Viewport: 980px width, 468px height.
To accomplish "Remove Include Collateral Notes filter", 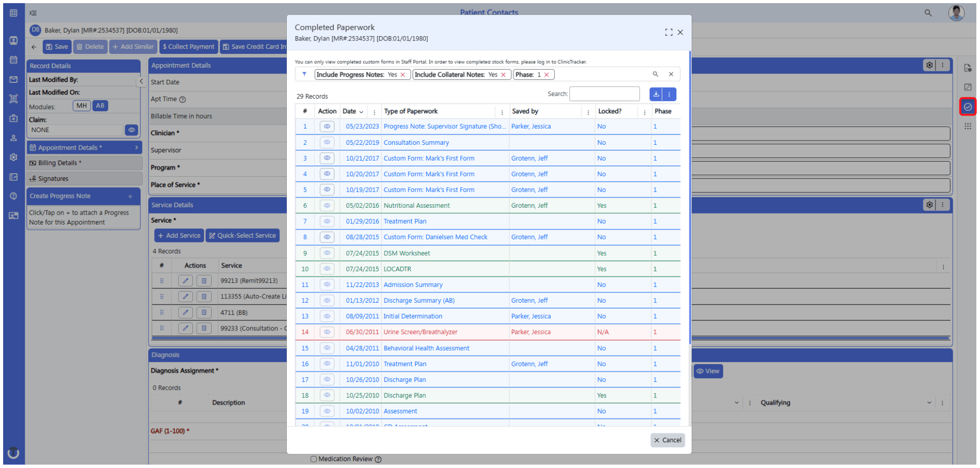I will pos(503,75).
